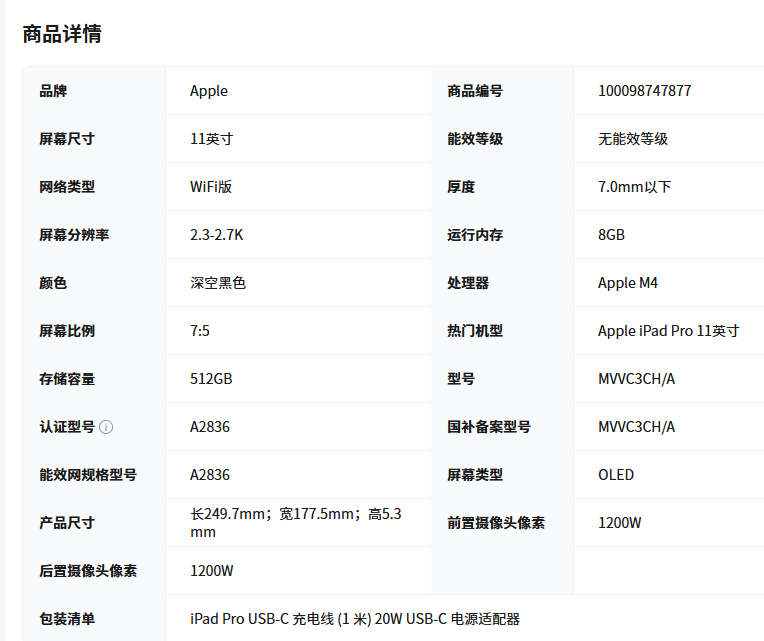
Task: Click the 品牌 label
Action: pos(53,91)
